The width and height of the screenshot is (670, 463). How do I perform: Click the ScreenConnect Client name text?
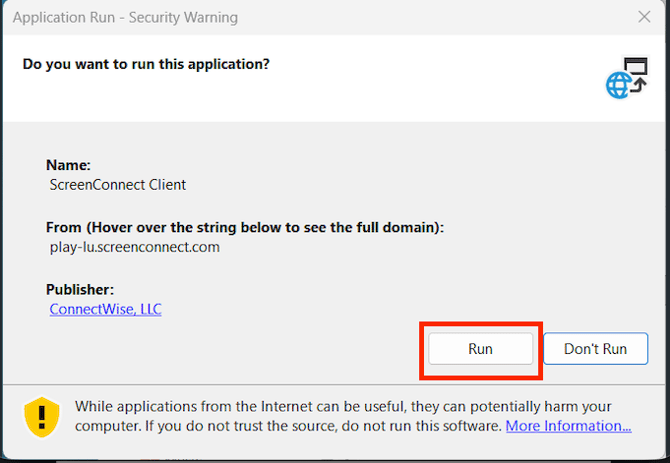(x=118, y=185)
